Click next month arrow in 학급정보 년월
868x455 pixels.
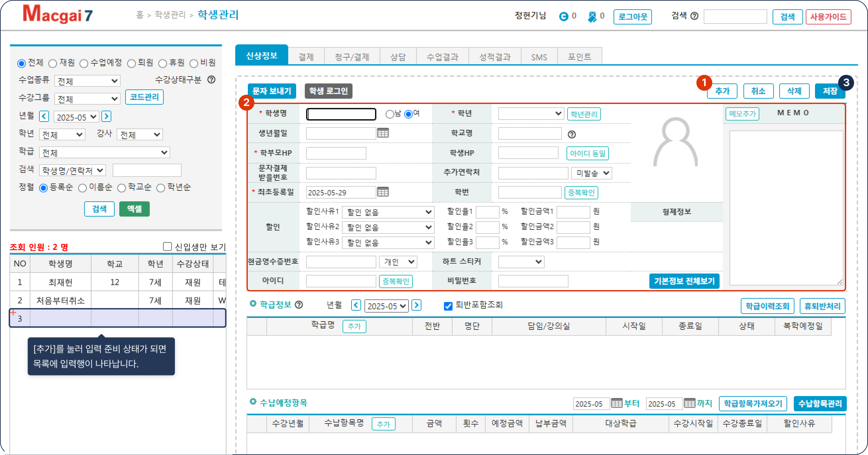416,305
